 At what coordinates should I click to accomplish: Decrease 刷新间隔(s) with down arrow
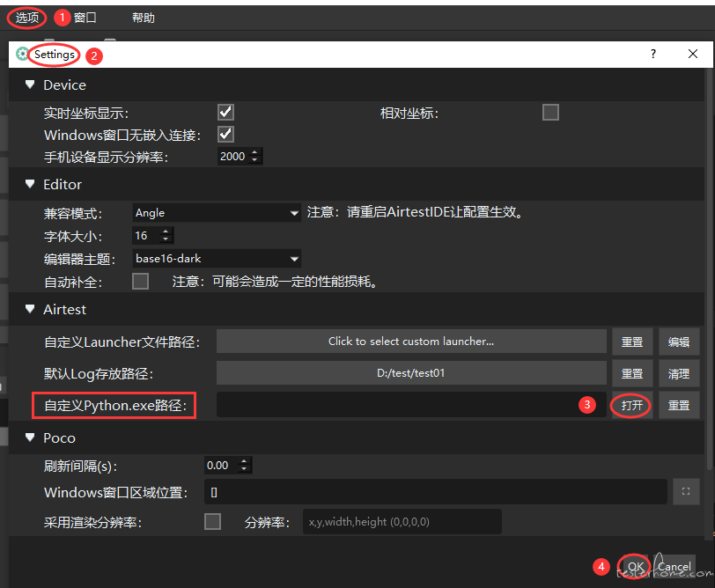click(244, 469)
